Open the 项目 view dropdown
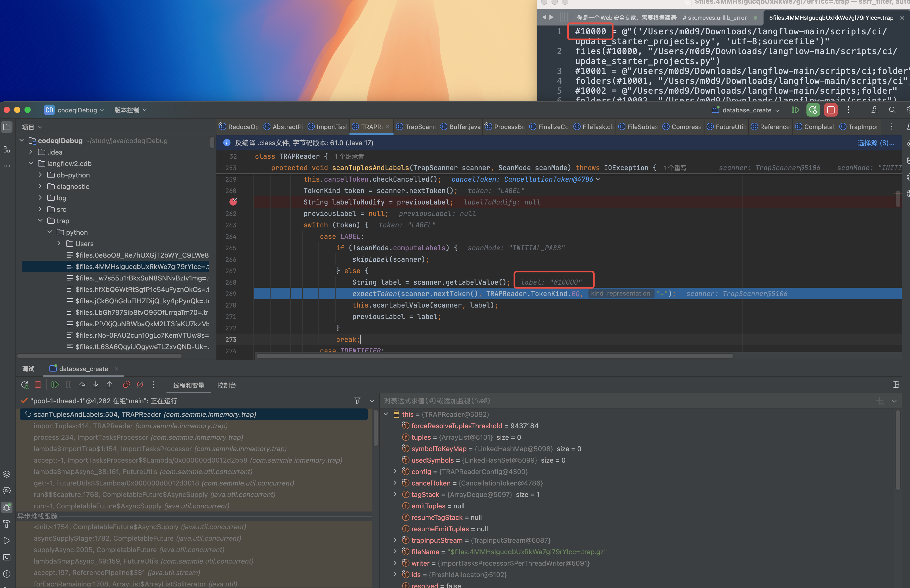The width and height of the screenshot is (910, 588). pyautogui.click(x=32, y=127)
